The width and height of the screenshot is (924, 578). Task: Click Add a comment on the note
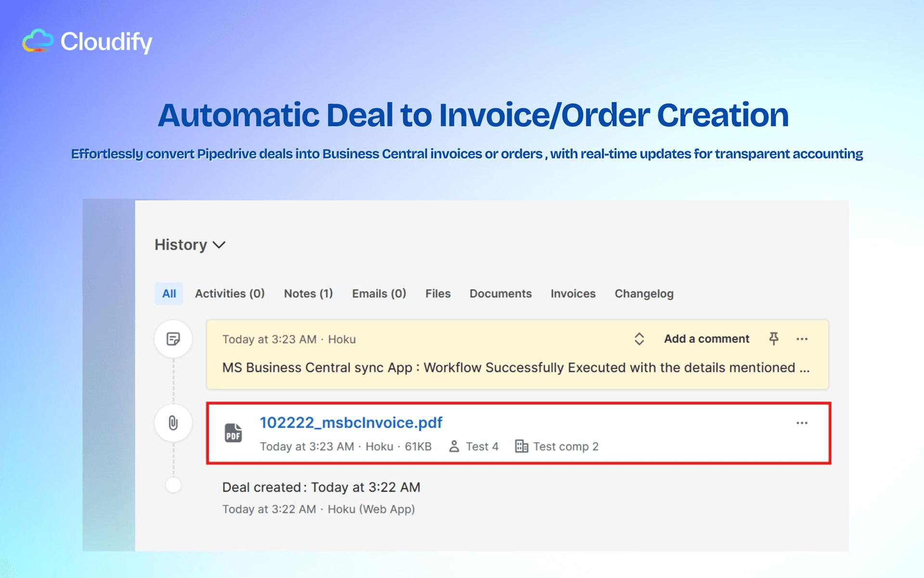tap(706, 339)
